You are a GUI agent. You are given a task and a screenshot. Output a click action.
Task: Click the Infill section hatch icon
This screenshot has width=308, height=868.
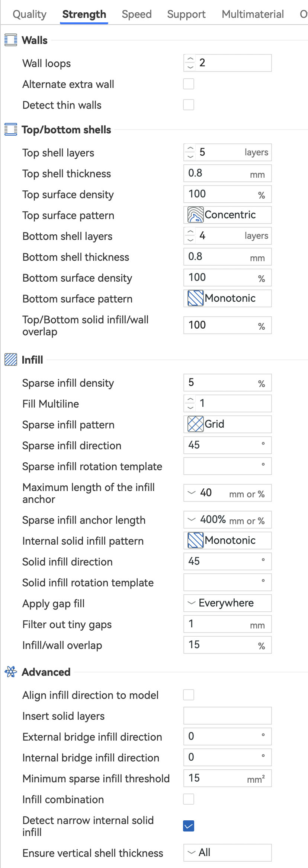click(10, 360)
